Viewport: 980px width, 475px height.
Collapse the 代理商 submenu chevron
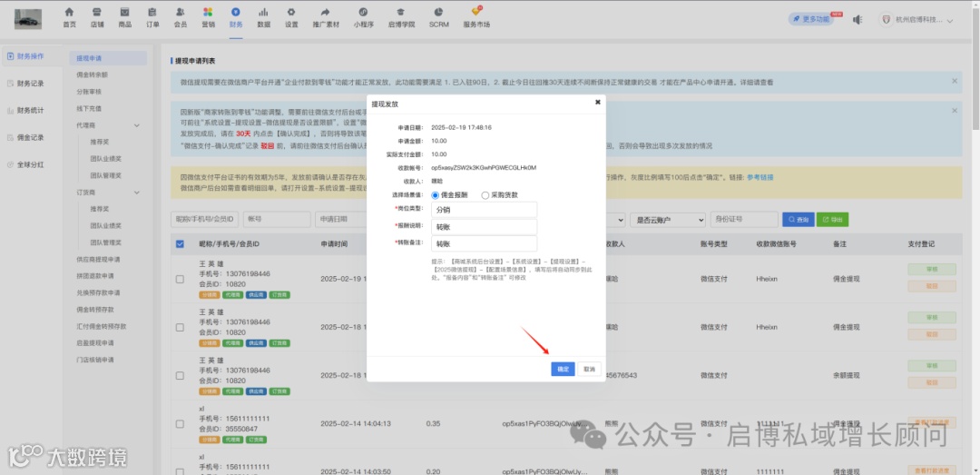[137, 126]
